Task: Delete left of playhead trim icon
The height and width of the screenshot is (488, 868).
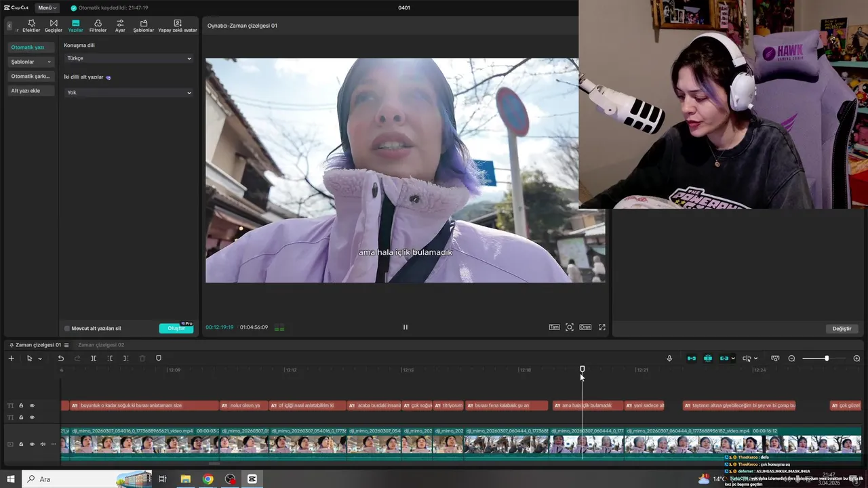Action: 110,358
